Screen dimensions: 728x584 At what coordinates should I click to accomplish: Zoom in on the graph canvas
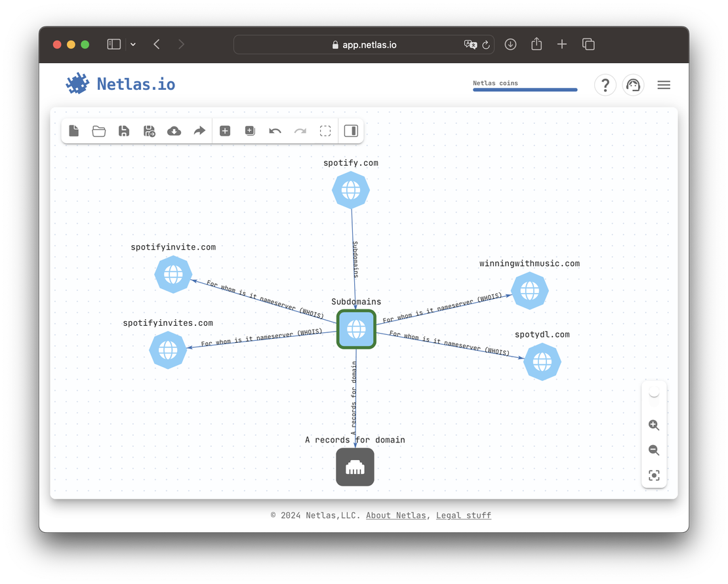click(654, 425)
